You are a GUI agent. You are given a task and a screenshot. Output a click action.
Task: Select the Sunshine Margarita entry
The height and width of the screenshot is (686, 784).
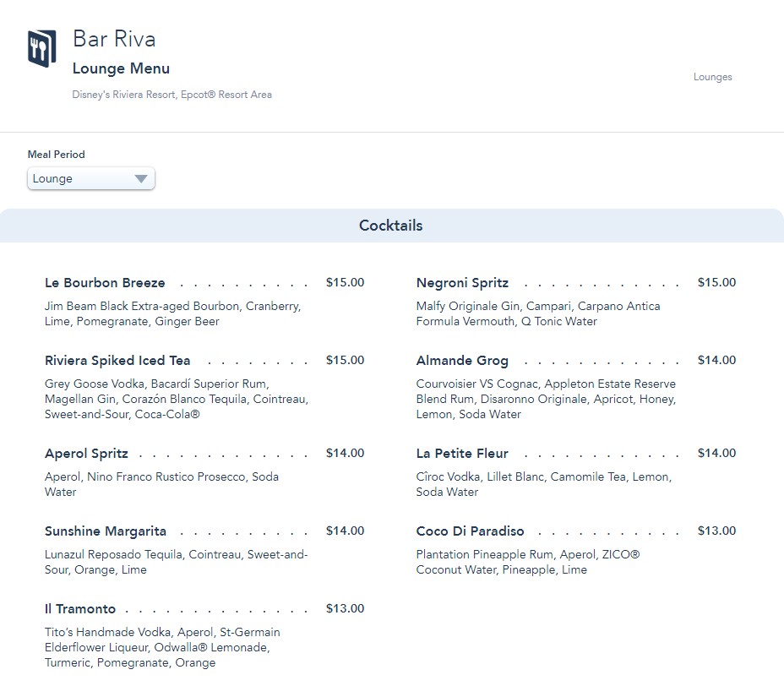tap(106, 531)
